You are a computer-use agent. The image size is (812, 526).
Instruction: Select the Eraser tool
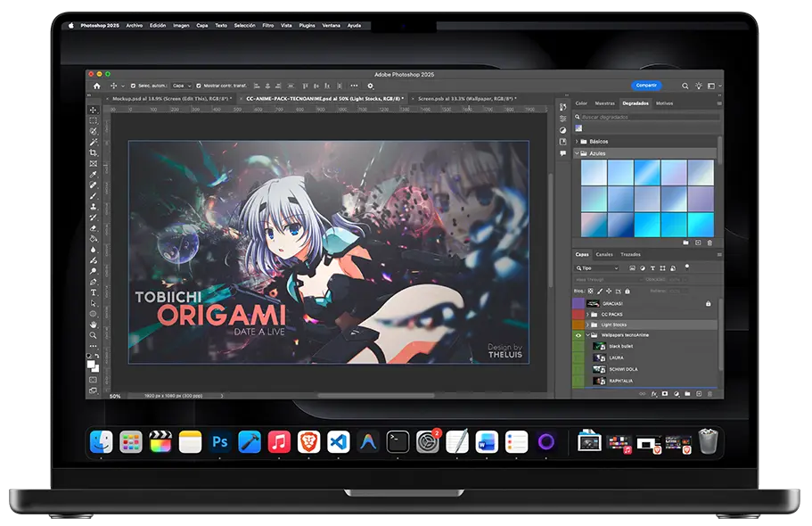tap(94, 228)
